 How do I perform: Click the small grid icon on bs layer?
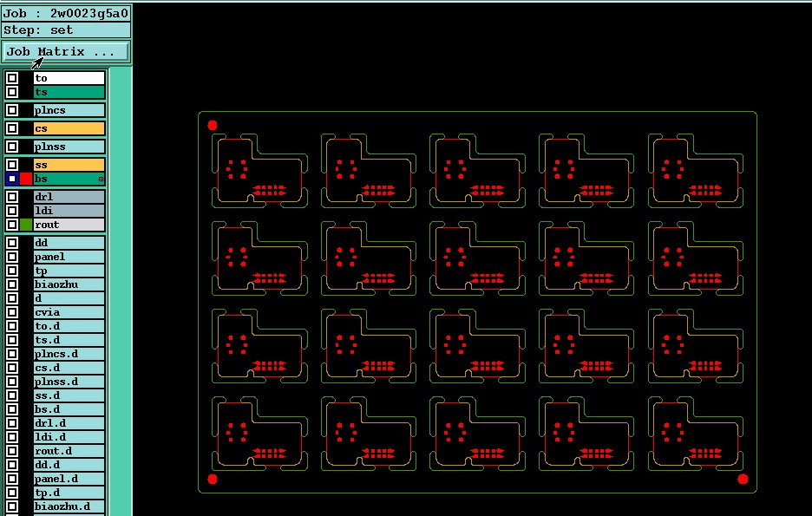tap(101, 179)
